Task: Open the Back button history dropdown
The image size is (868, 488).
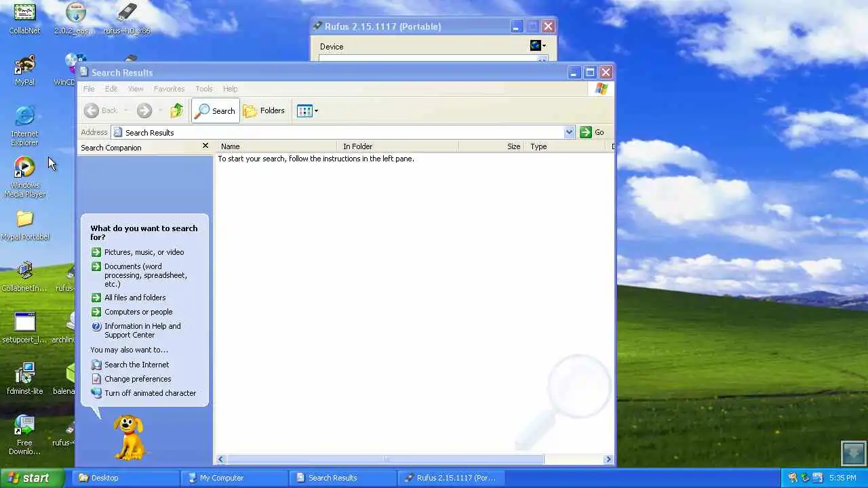Action: coord(125,110)
